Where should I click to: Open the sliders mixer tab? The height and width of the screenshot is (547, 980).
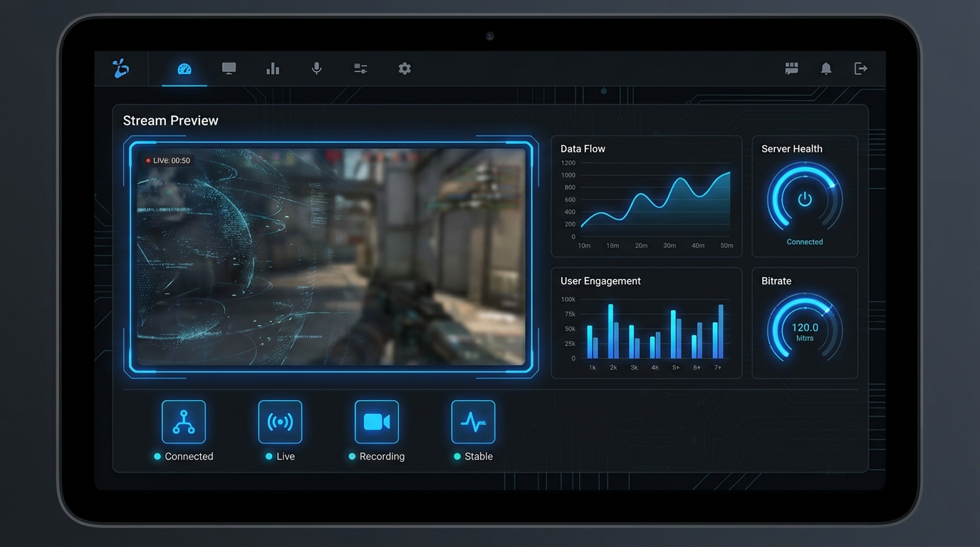(360, 68)
